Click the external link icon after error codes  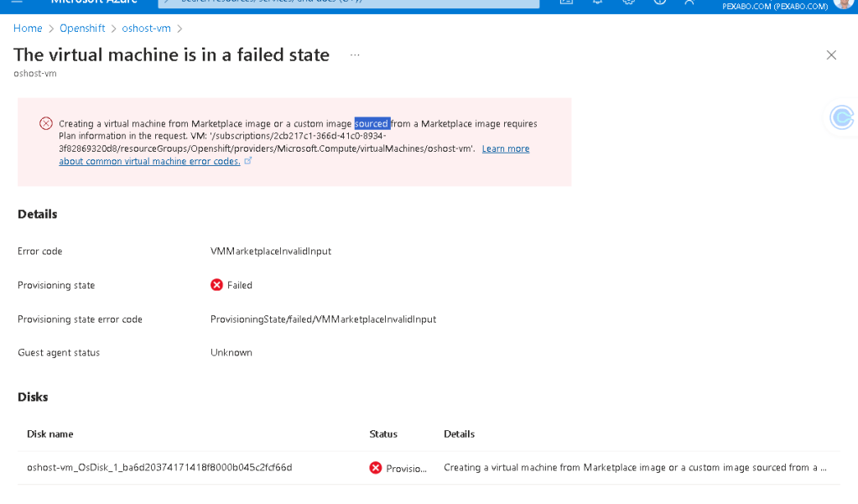click(x=248, y=161)
